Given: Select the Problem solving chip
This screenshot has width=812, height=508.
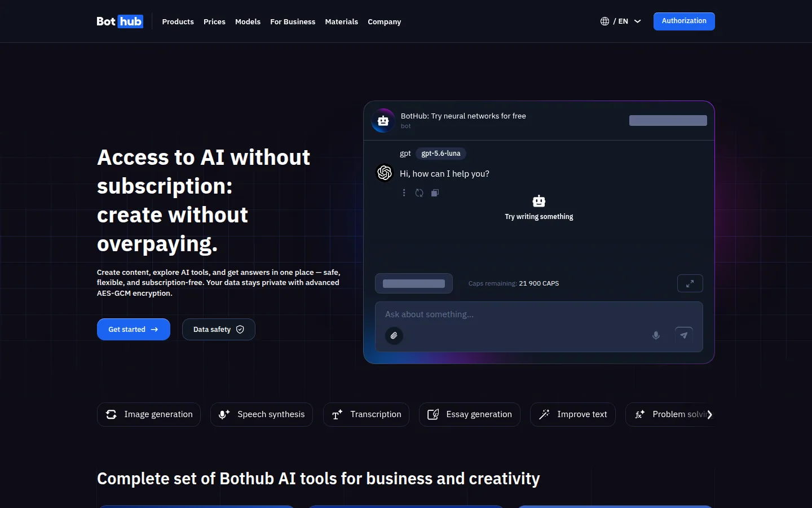Looking at the screenshot, I should [670, 414].
